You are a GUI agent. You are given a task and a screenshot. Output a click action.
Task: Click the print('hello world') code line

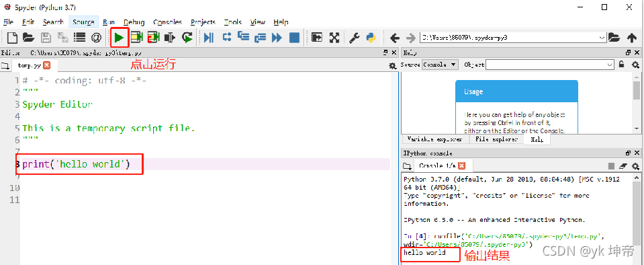[x=76, y=165]
